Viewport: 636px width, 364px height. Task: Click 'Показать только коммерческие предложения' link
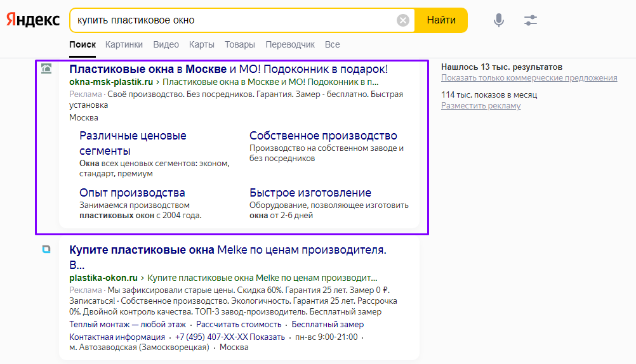coord(529,78)
